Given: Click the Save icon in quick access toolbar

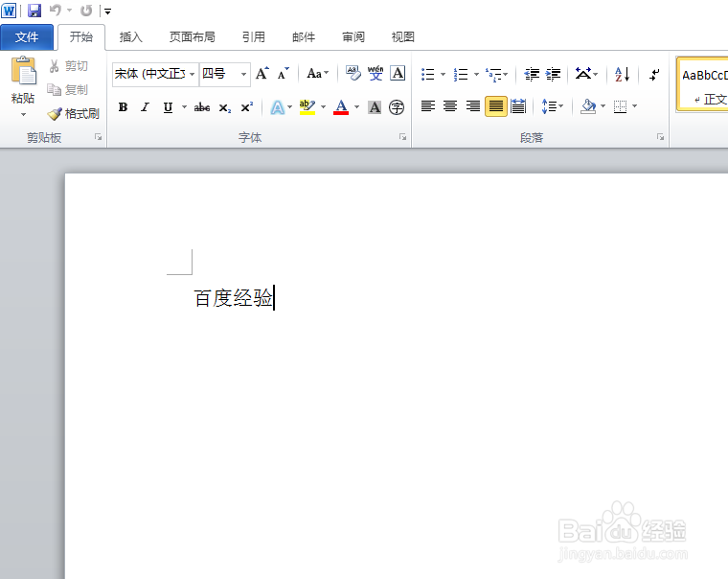Looking at the screenshot, I should point(34,11).
